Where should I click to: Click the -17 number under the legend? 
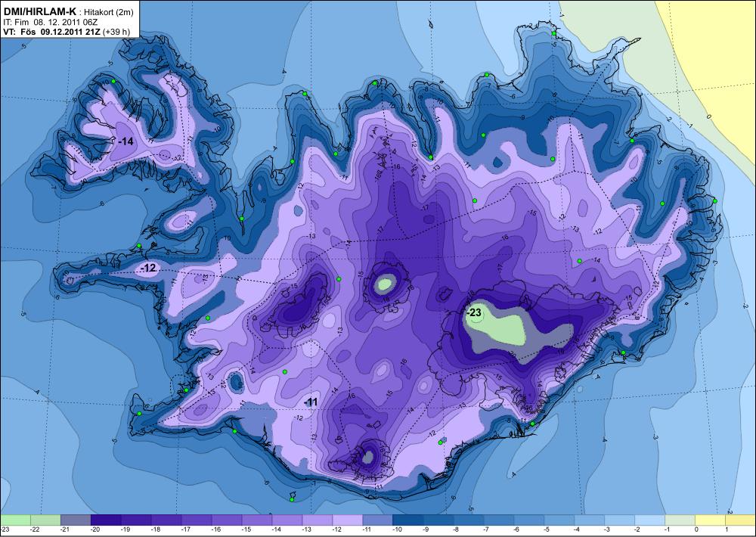(x=185, y=530)
